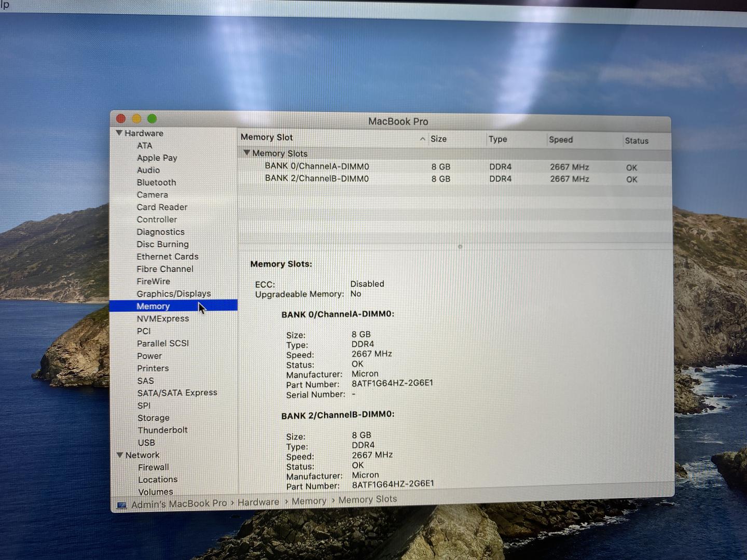Select BANK 0/ChannelA-DIMM0 table row
747x560 pixels.
coord(454,167)
